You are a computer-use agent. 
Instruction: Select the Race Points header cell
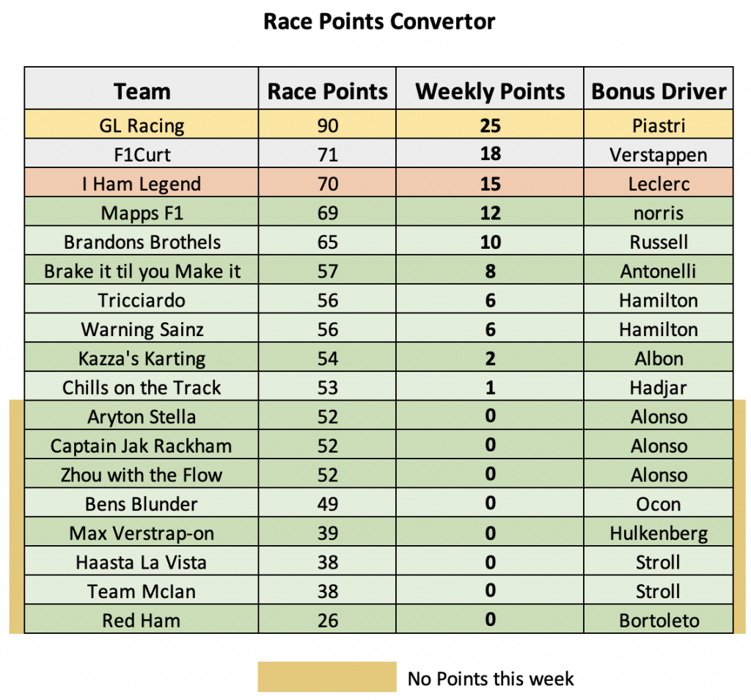[x=327, y=89]
